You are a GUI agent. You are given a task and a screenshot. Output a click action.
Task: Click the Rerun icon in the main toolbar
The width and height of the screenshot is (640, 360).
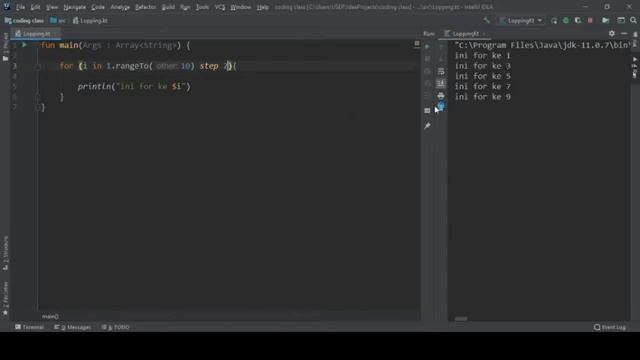click(554, 20)
